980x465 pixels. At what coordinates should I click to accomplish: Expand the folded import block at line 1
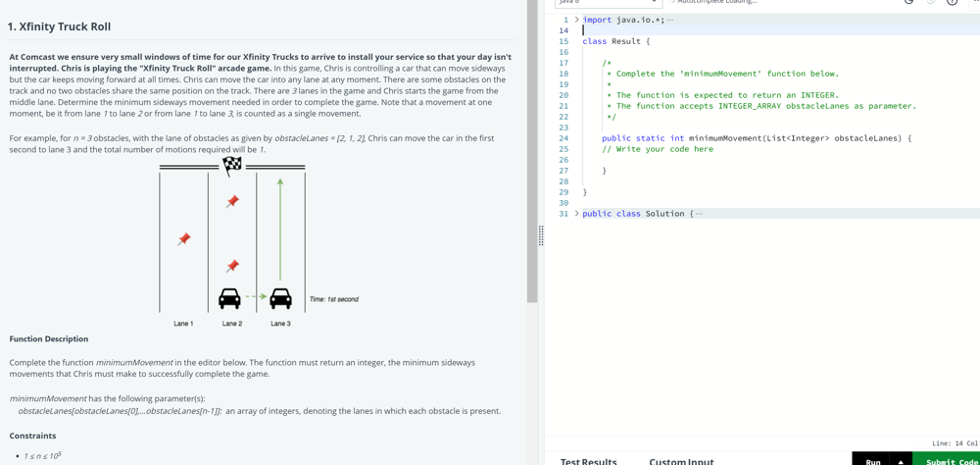pyautogui.click(x=577, y=20)
